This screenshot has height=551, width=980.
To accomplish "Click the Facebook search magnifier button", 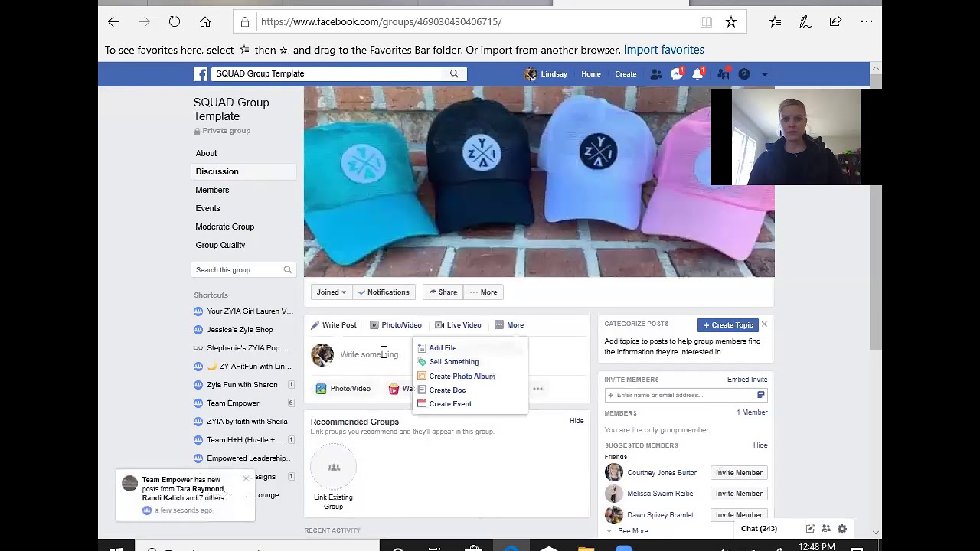I will point(454,74).
